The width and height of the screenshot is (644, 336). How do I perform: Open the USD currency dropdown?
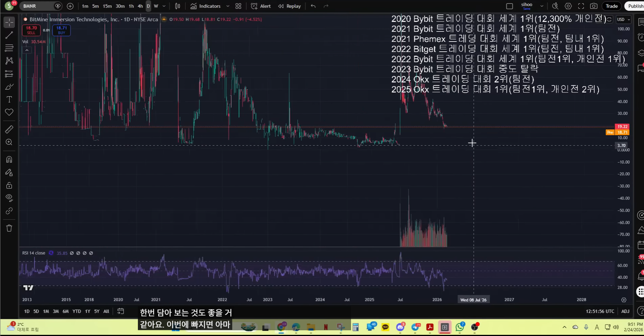(623, 19)
